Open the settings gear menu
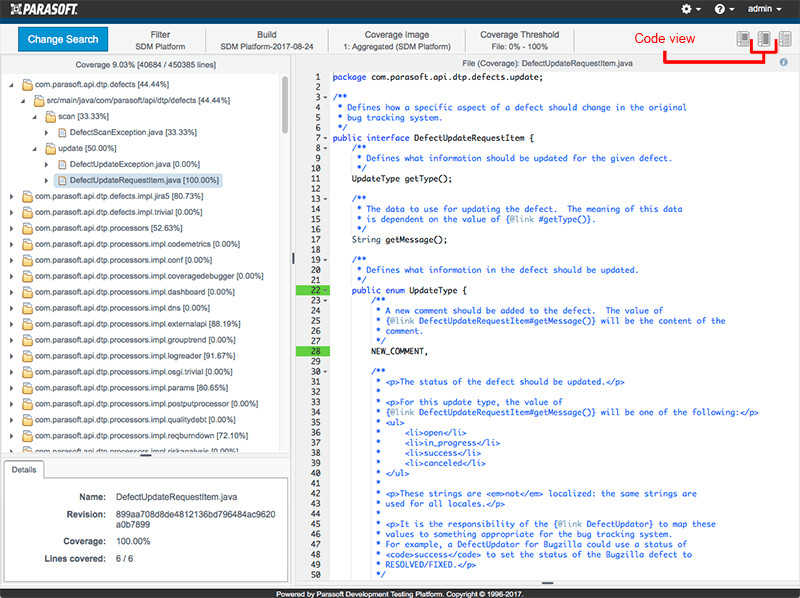 (691, 9)
